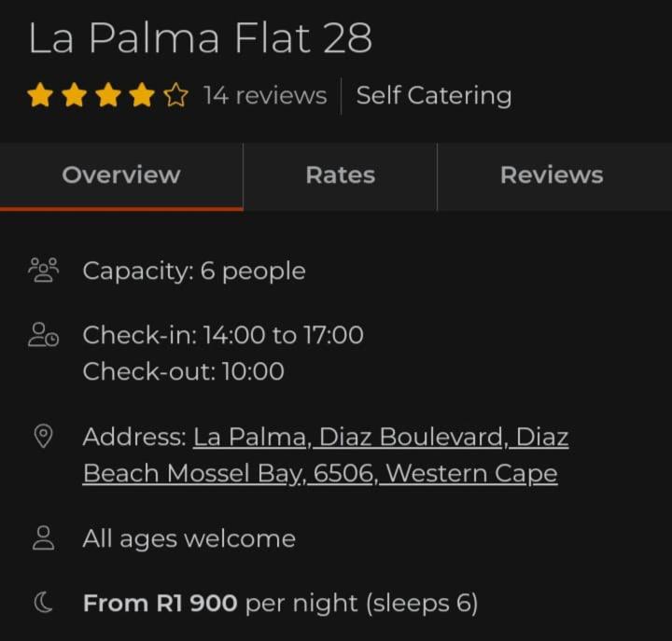Click the crescent moon nightly rate icon
The width and height of the screenshot is (672, 641).
click(43, 604)
